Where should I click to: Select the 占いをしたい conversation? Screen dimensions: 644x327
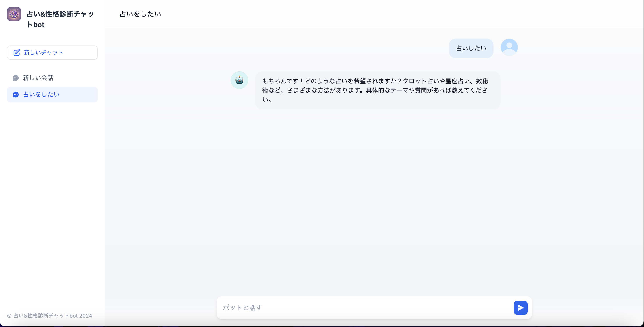pyautogui.click(x=41, y=94)
